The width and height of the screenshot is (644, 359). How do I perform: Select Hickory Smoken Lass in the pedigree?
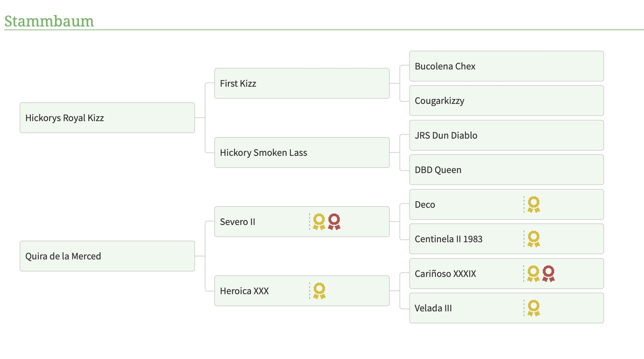click(x=302, y=153)
